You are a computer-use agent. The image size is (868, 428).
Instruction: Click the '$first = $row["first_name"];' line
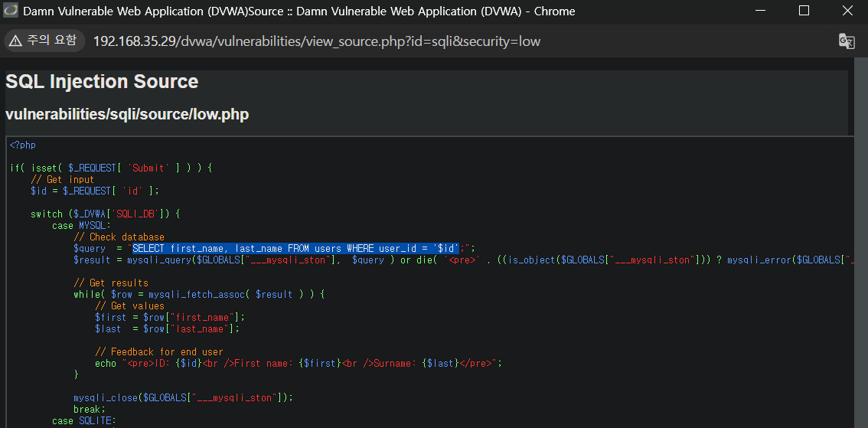(x=169, y=317)
